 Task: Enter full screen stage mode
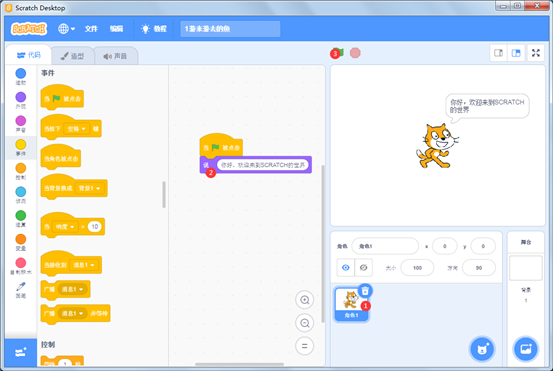point(536,53)
